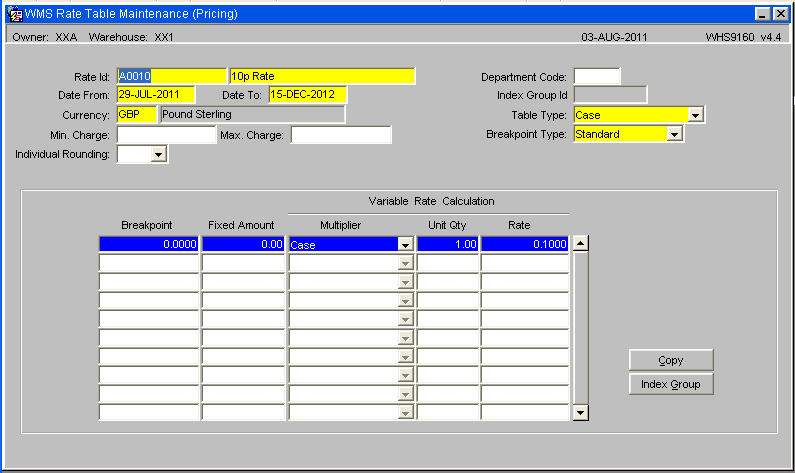This screenshot has height=473, width=795.
Task: Click the second row Fixed Amount cell
Action: pos(243,263)
